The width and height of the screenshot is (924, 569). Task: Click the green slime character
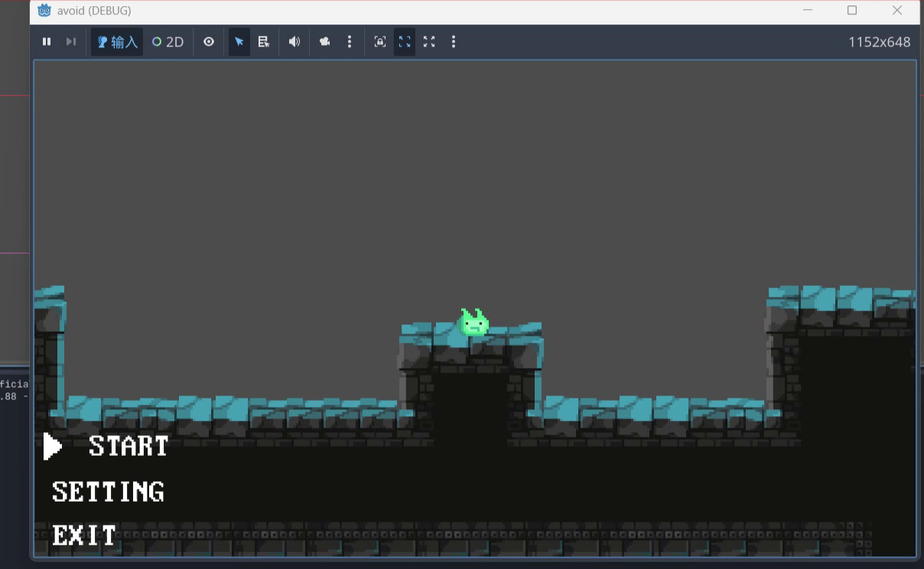(x=473, y=323)
